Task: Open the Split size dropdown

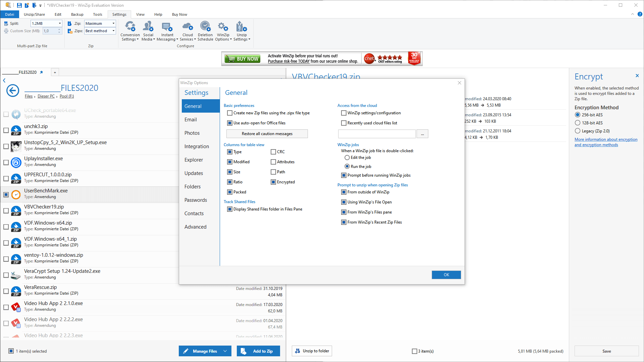Action: click(x=60, y=23)
